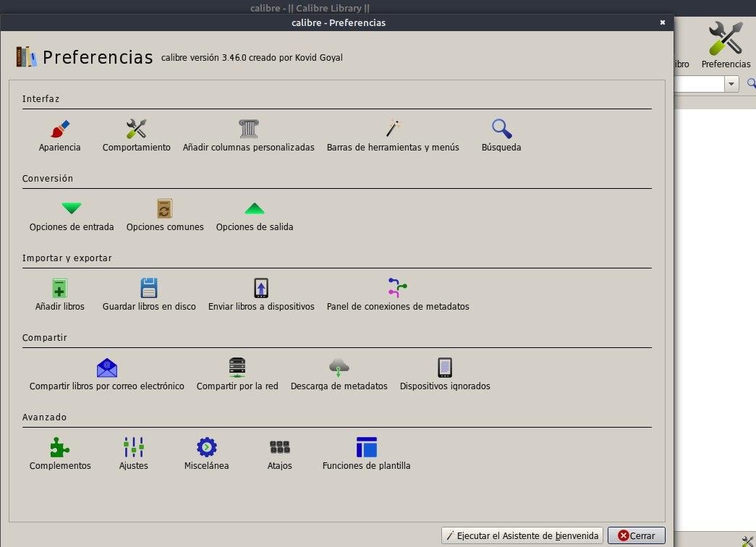
Task: Open Añadir columnas personalizadas
Action: pyautogui.click(x=248, y=135)
